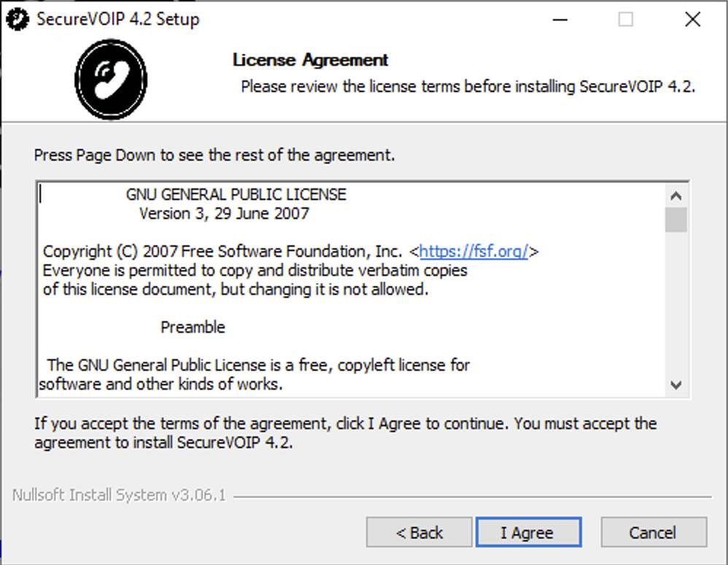Viewport: 728px width, 565px height.
Task: Click the SecureVOIP phone logo in header
Action: pyautogui.click(x=111, y=80)
